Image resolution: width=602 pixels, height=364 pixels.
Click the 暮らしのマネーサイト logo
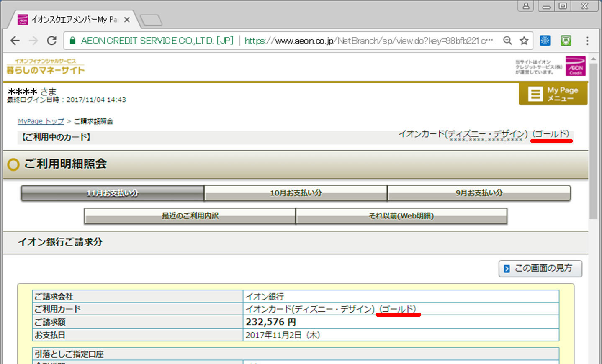coord(46,67)
